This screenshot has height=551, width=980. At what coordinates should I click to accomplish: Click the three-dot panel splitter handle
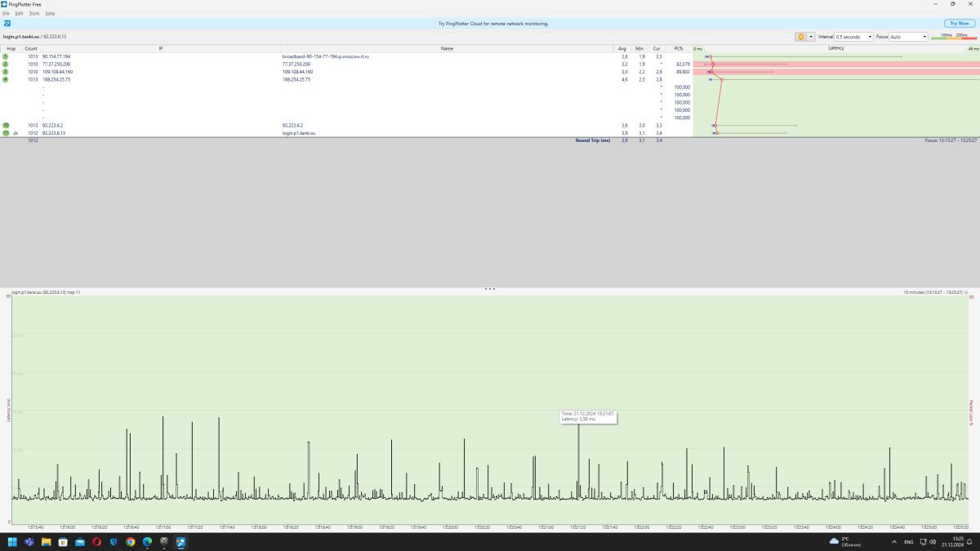(490, 289)
